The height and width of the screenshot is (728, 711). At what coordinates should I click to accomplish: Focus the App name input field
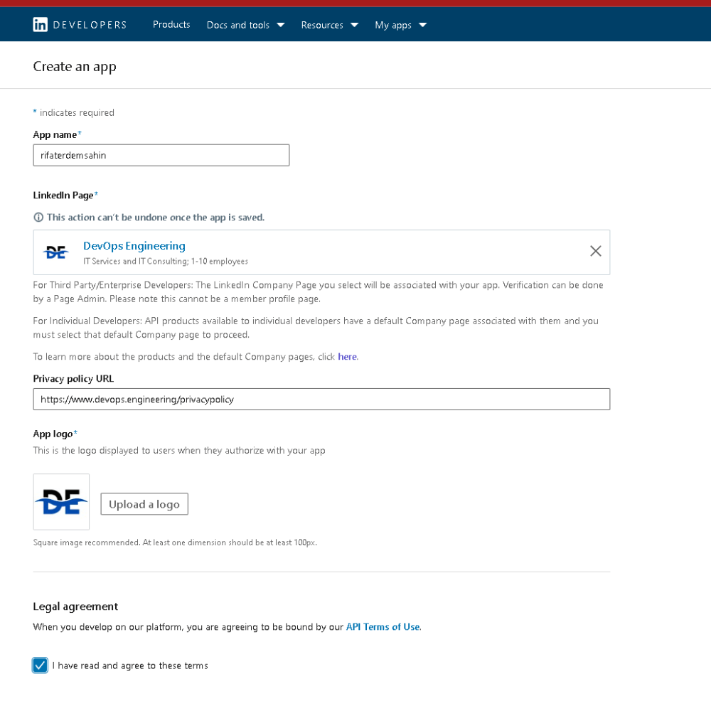(161, 155)
